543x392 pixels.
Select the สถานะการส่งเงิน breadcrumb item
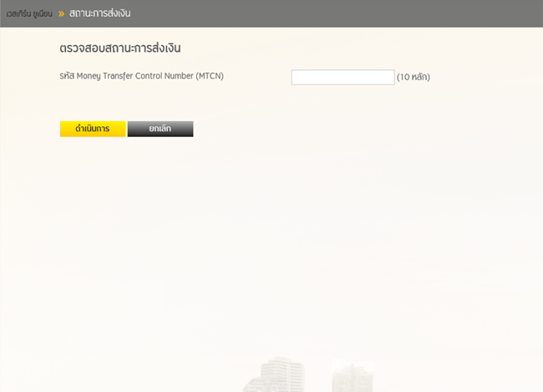pyautogui.click(x=99, y=13)
